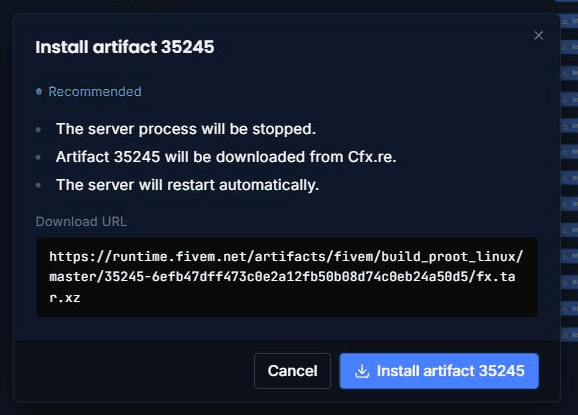
Task: Click the download icon on Install button
Action: coord(362,371)
